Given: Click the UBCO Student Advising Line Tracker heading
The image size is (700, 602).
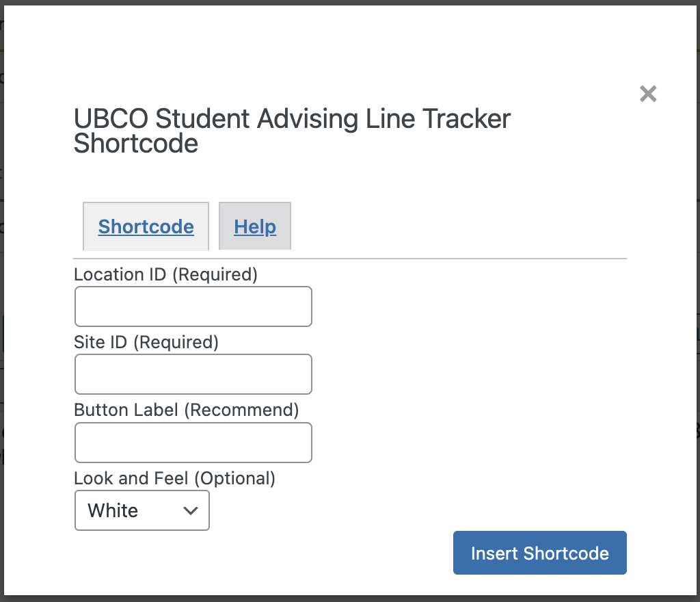Looking at the screenshot, I should (x=292, y=131).
